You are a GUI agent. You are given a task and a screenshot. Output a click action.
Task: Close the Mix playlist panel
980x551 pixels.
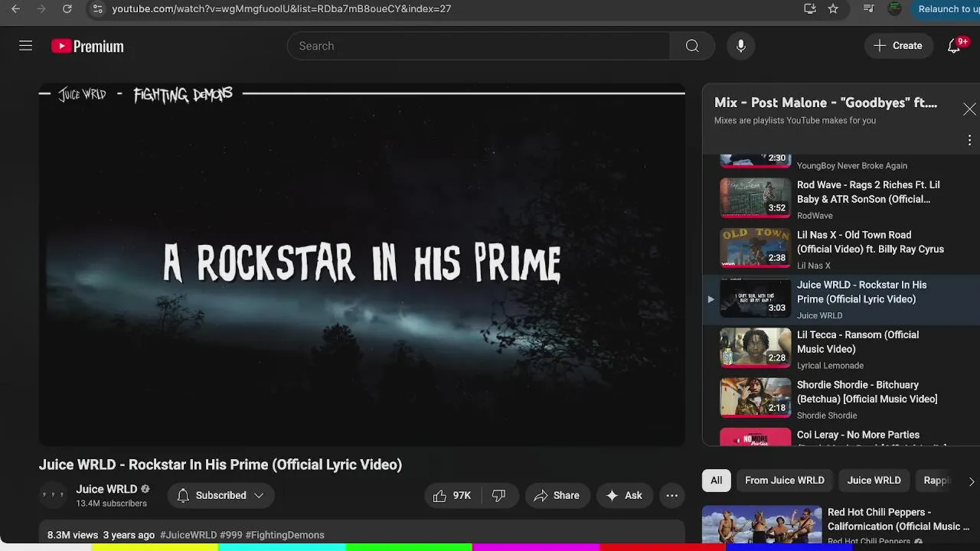coord(969,109)
